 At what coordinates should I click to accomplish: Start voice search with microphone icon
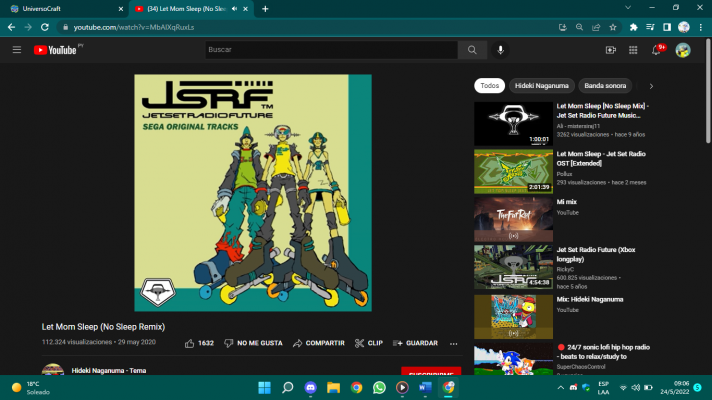(500, 49)
